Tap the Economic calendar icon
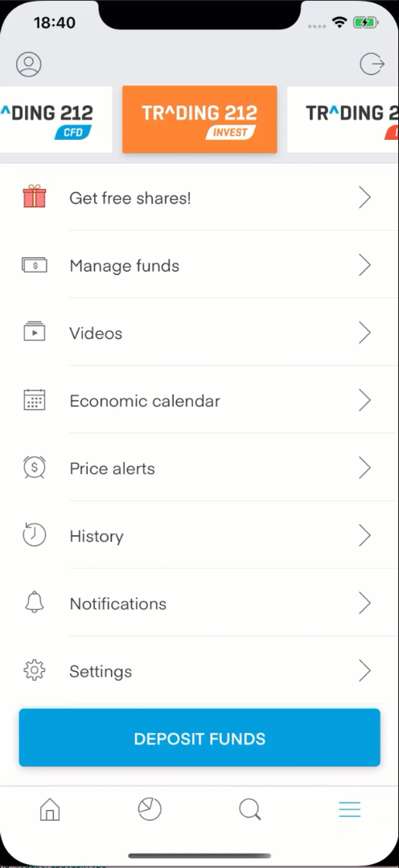399x868 pixels. (x=35, y=399)
